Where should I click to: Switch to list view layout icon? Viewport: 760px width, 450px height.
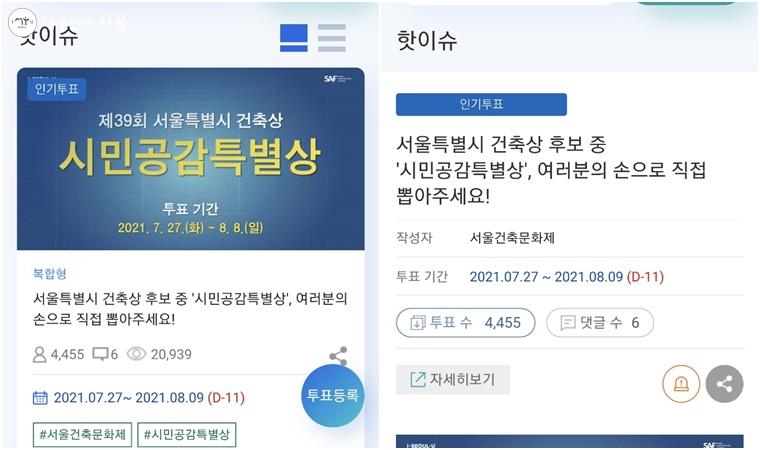click(x=332, y=38)
